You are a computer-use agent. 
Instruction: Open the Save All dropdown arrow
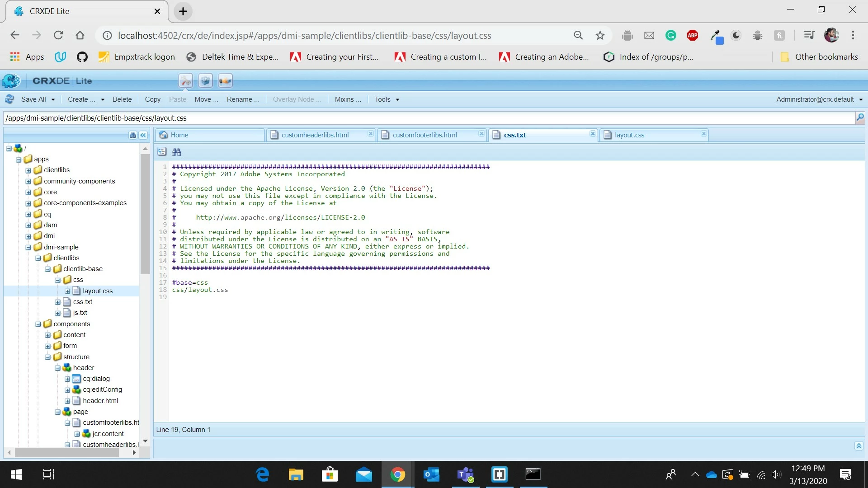click(x=53, y=99)
